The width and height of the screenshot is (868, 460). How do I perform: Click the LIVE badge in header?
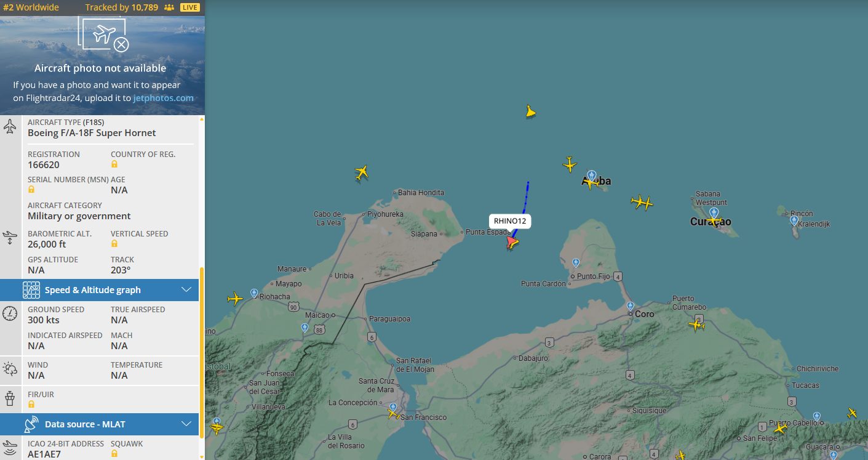pos(190,7)
